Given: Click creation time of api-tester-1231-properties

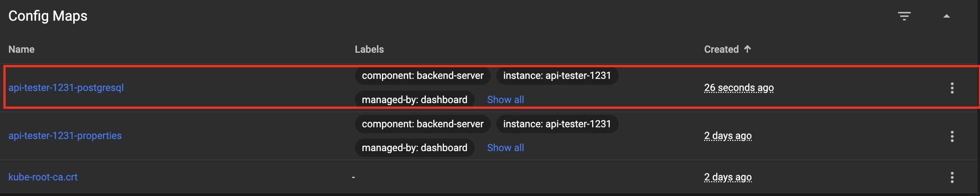Looking at the screenshot, I should click(728, 135).
